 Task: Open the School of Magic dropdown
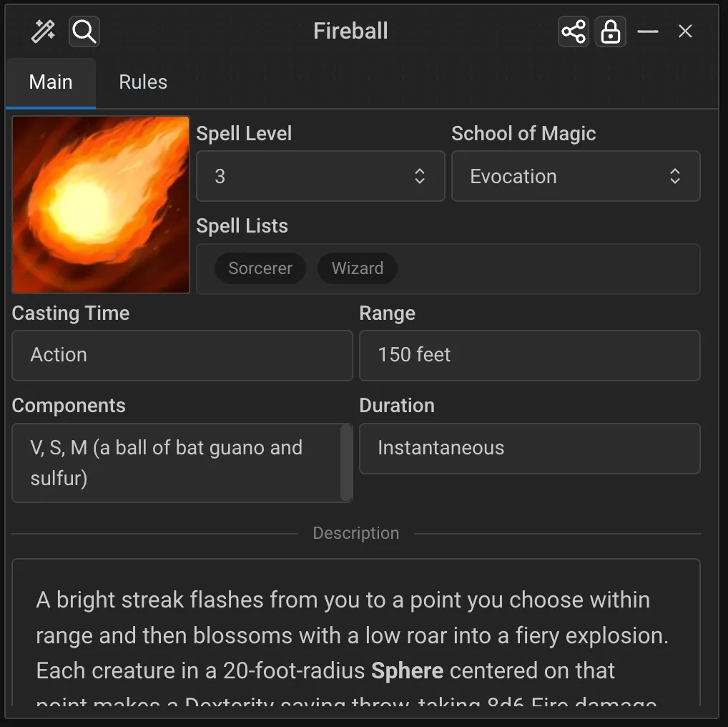(x=576, y=176)
